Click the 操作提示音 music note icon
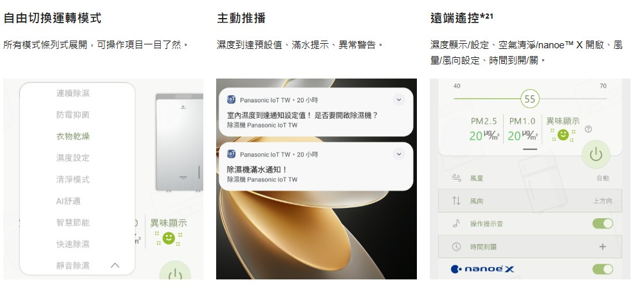Viewport: 644px width, 300px height. tap(456, 223)
